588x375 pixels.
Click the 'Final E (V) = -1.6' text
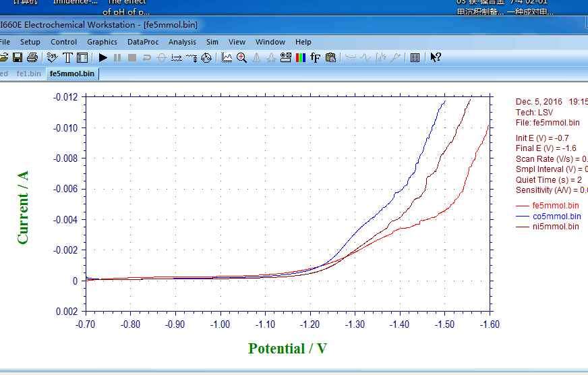coord(546,148)
